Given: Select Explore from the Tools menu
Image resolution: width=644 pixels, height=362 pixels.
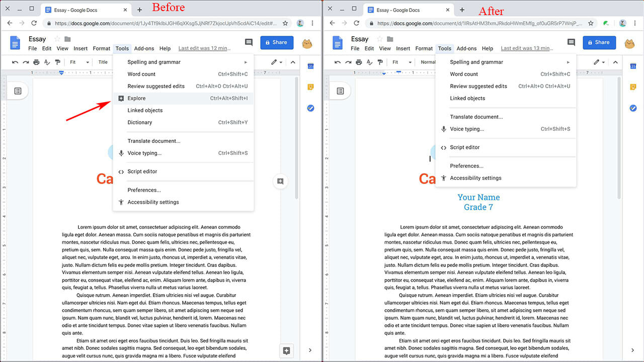Looking at the screenshot, I should [137, 98].
